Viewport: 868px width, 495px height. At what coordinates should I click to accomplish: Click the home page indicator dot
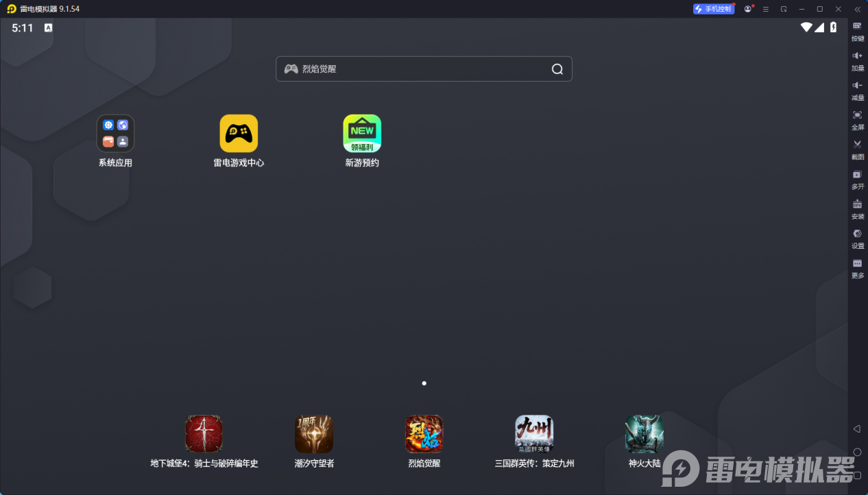[x=424, y=383]
